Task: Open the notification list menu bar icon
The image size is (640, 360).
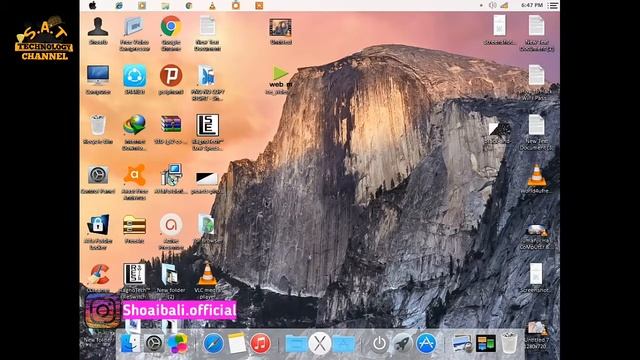Action: coord(553,5)
